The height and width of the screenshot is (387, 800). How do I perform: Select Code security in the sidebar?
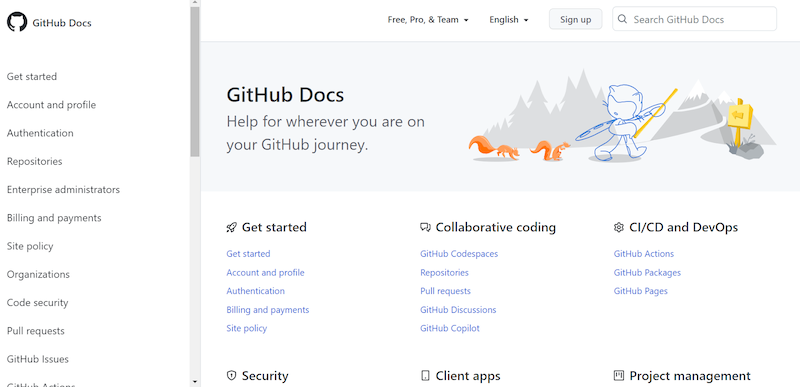pyautogui.click(x=37, y=303)
